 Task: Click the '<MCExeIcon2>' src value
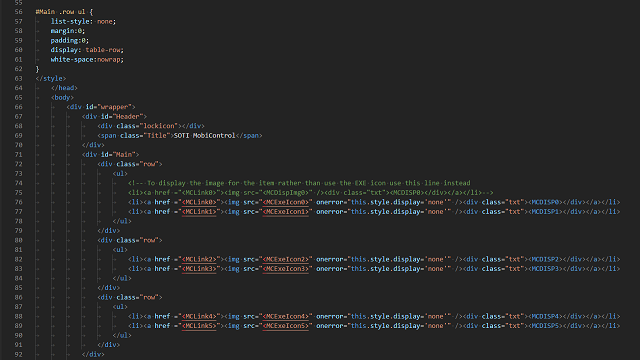tap(285, 259)
